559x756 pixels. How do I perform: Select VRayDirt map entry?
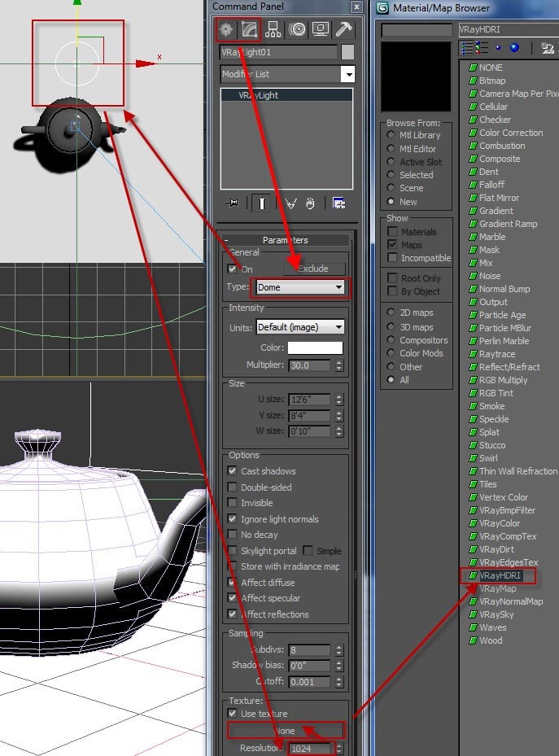(496, 549)
